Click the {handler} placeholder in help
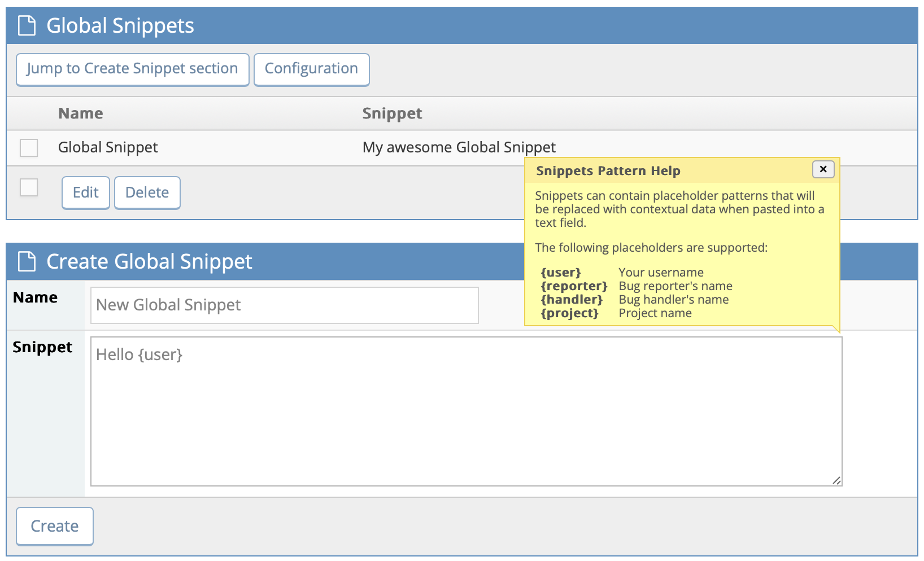 (x=572, y=300)
